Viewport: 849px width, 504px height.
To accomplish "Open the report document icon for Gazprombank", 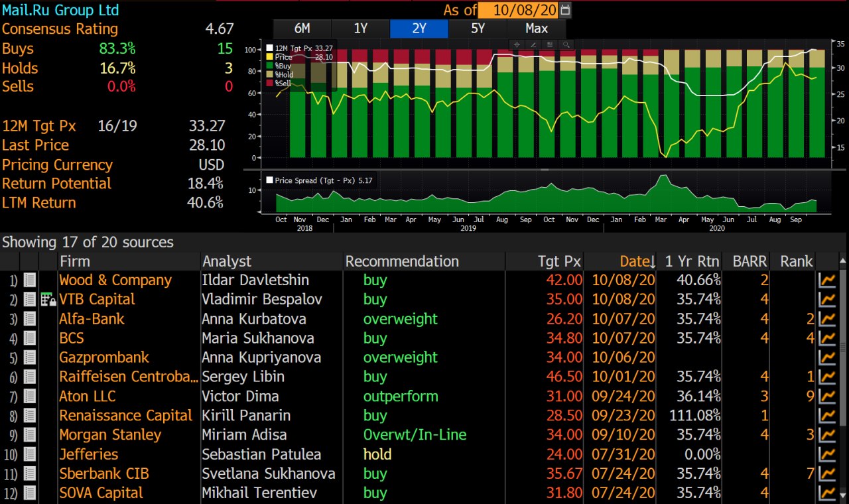I will click(x=29, y=357).
